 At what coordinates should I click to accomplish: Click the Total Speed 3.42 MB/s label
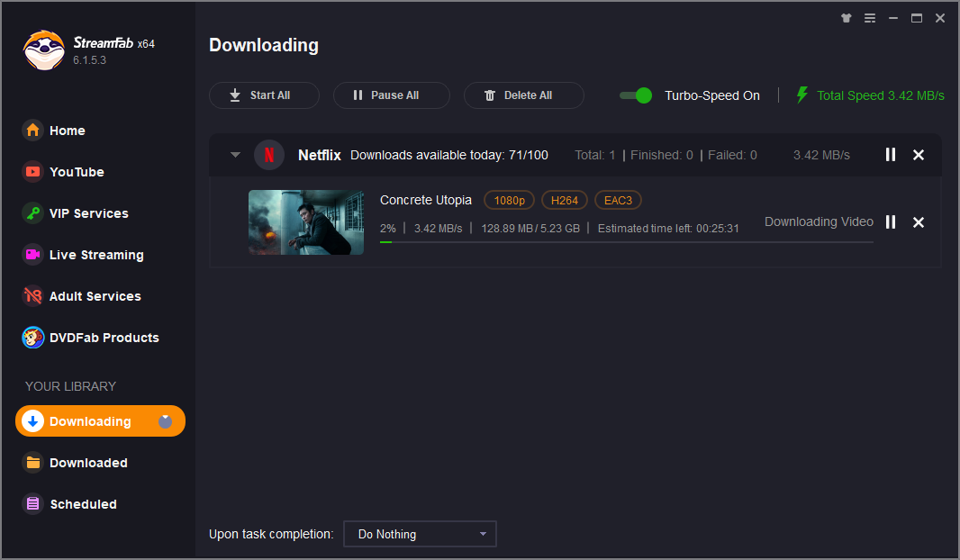pyautogui.click(x=881, y=95)
